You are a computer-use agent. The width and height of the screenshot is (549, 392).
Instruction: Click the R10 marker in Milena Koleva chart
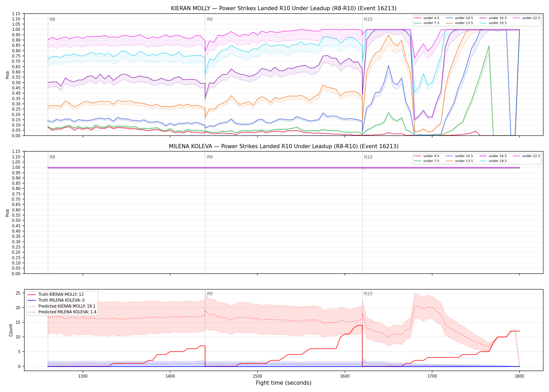[x=368, y=157]
